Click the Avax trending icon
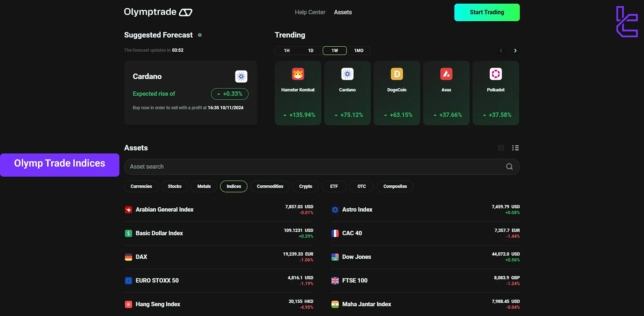 (446, 74)
